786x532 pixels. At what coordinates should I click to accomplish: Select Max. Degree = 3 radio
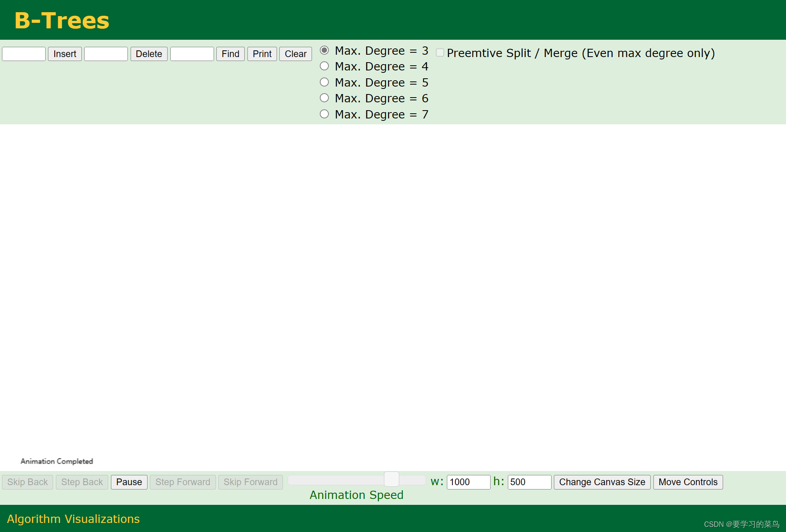(324, 50)
